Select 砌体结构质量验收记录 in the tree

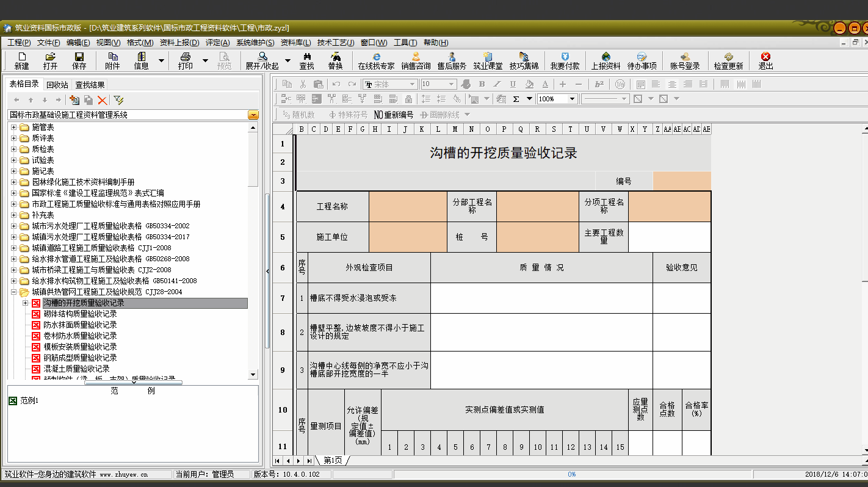(x=79, y=314)
